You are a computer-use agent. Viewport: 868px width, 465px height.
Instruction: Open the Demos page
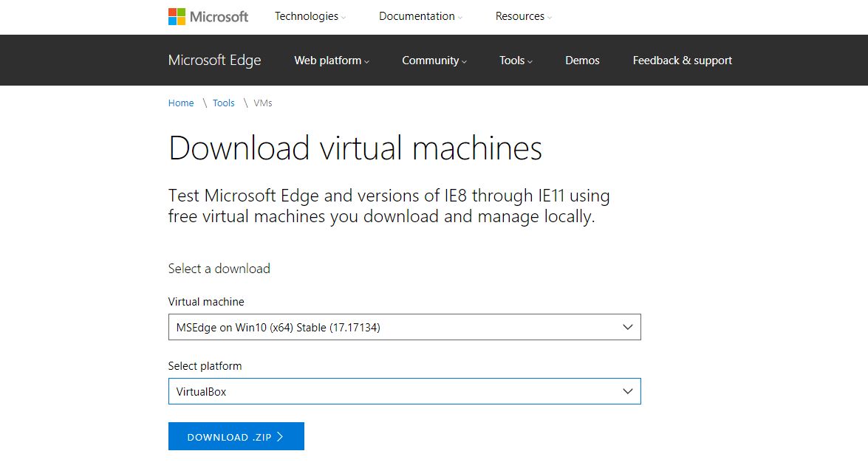pos(582,61)
